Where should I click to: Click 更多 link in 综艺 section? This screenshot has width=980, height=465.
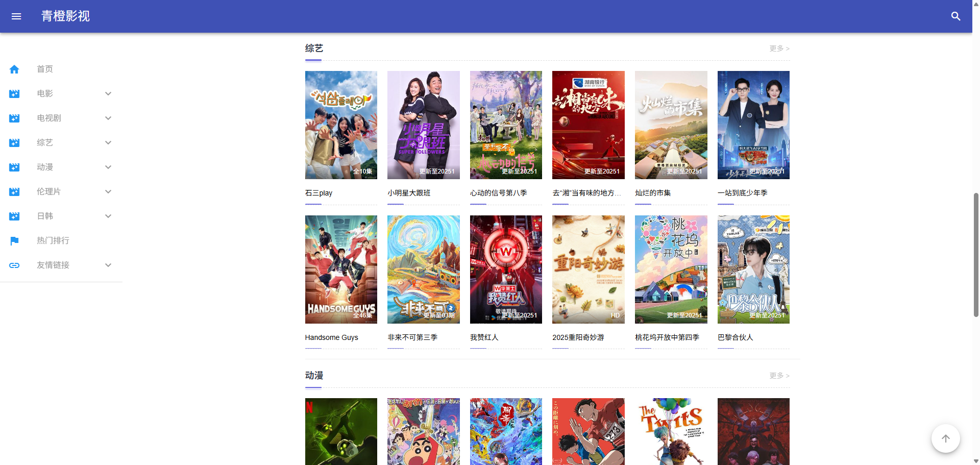[779, 48]
